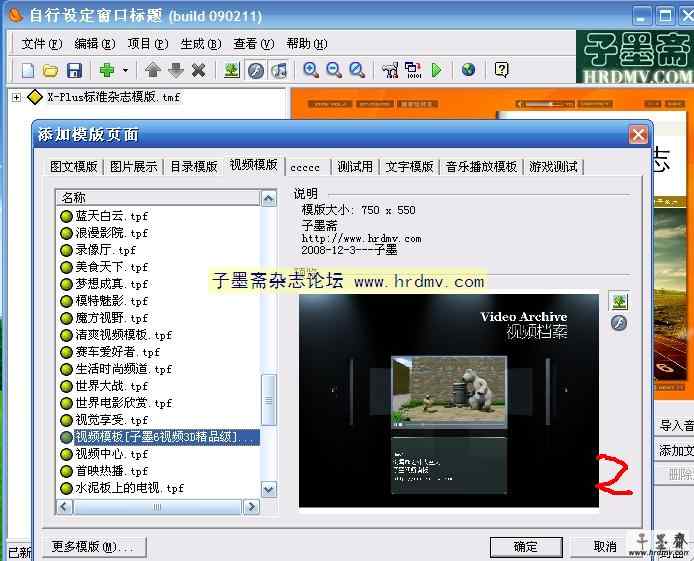Click the Delete X toolbar icon
The height and width of the screenshot is (561, 694).
click(198, 70)
